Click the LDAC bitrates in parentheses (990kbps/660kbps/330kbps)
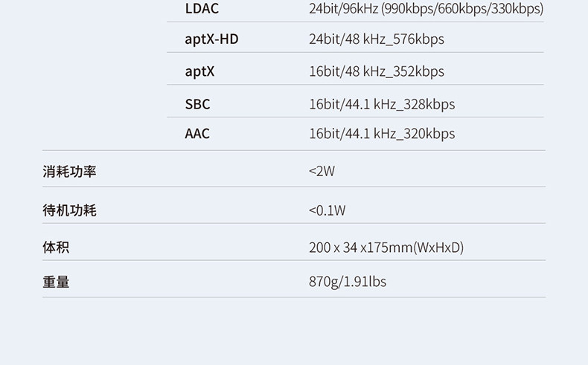The image size is (588, 365). [x=462, y=9]
